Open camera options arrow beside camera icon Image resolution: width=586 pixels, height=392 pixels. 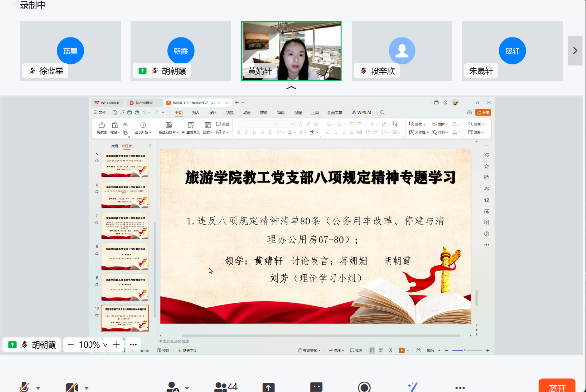coord(86,388)
